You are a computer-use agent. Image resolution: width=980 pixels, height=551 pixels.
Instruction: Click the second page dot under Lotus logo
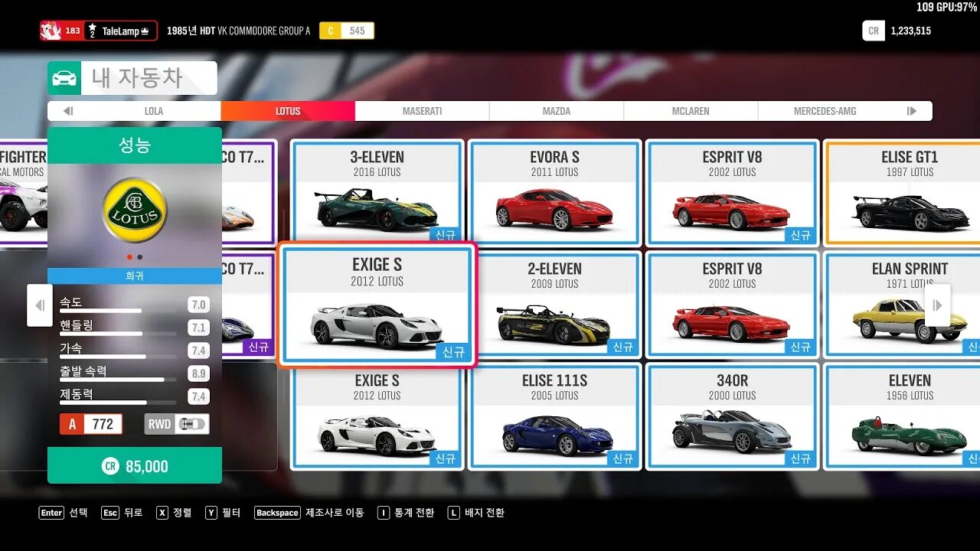(139, 257)
